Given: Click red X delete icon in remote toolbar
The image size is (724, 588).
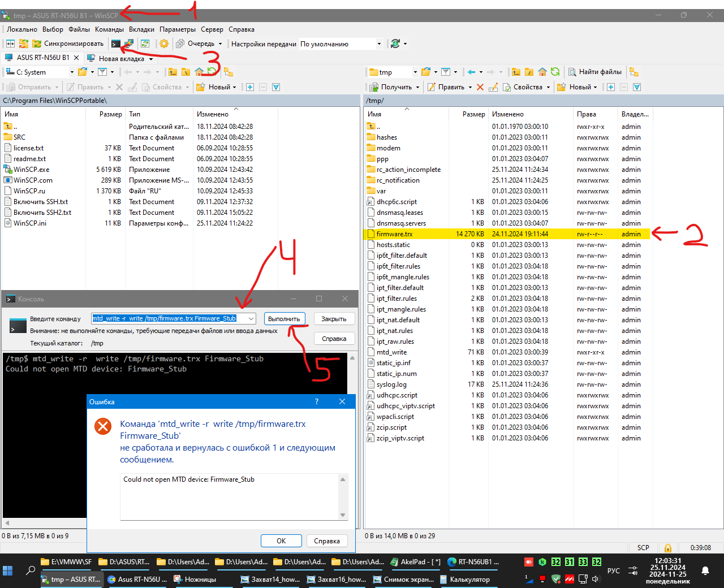Looking at the screenshot, I should [480, 87].
